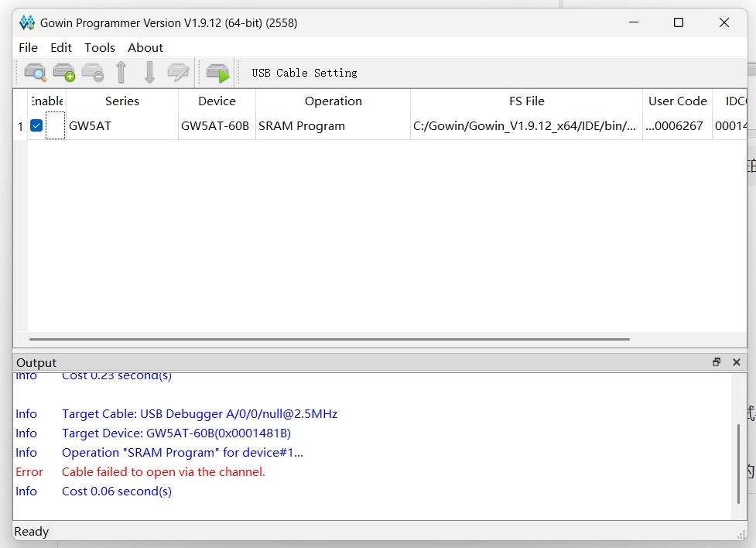Click the Operation "SRAM Program" info line

[183, 453]
